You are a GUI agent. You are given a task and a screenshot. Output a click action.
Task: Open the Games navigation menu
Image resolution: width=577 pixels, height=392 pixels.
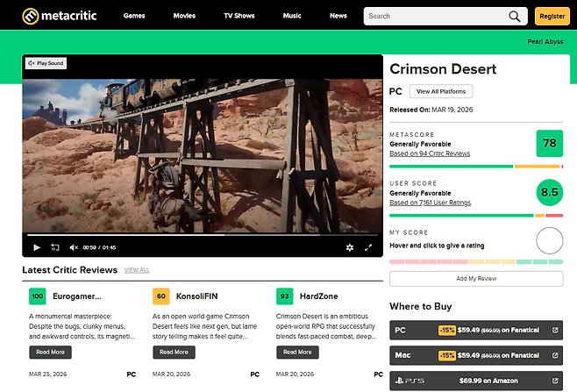click(134, 16)
